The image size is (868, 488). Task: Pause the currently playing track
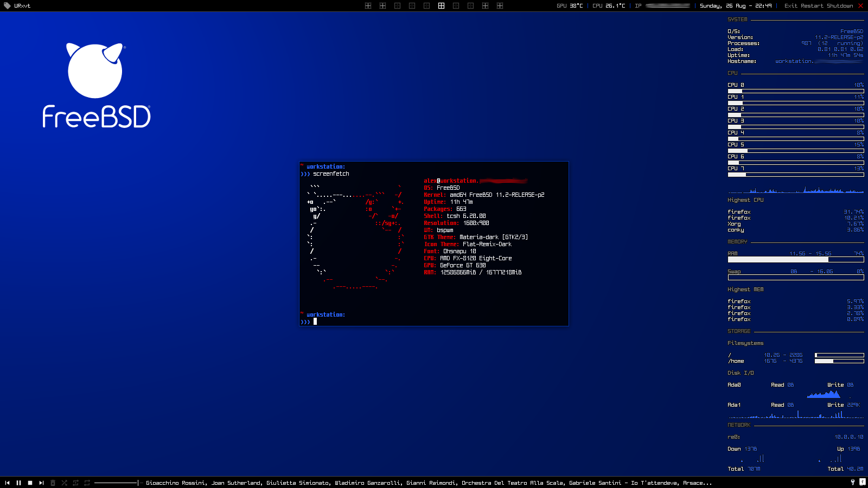click(18, 483)
